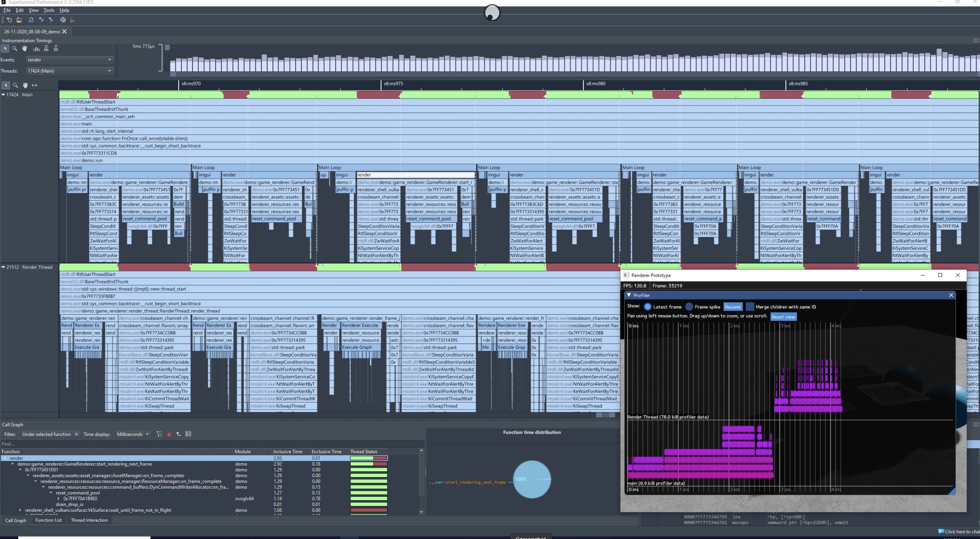Click the navigate back search icon

[41, 20]
